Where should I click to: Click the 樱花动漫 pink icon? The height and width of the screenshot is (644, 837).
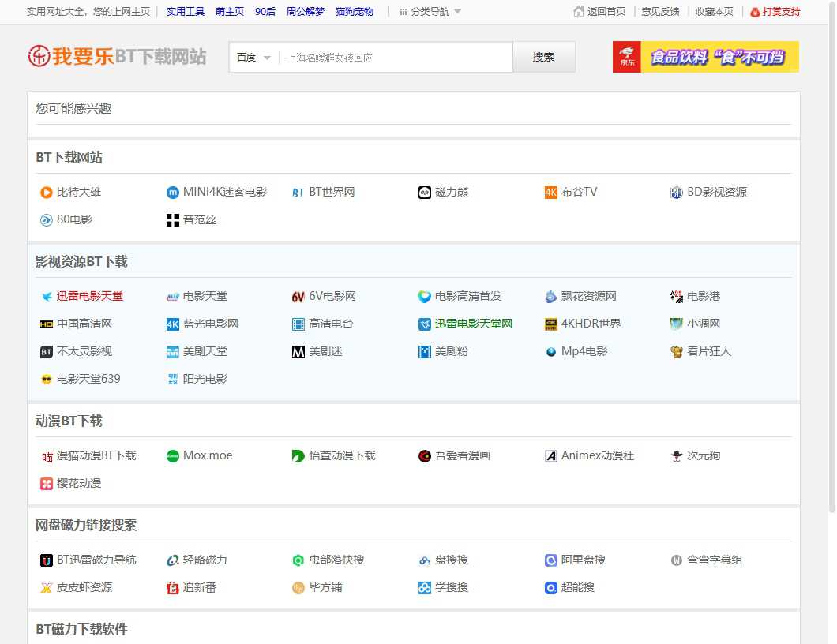pyautogui.click(x=47, y=484)
